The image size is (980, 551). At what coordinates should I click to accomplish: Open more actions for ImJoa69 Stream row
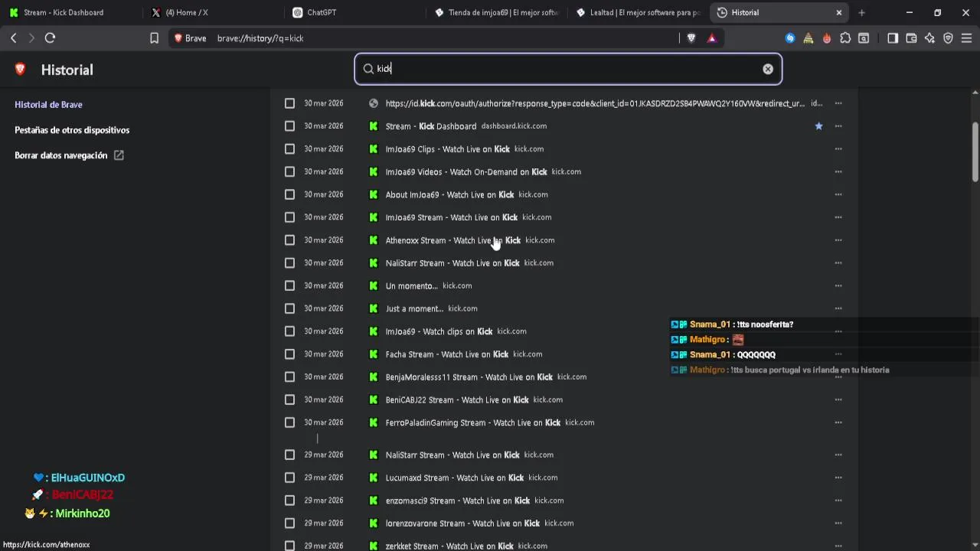pos(838,217)
